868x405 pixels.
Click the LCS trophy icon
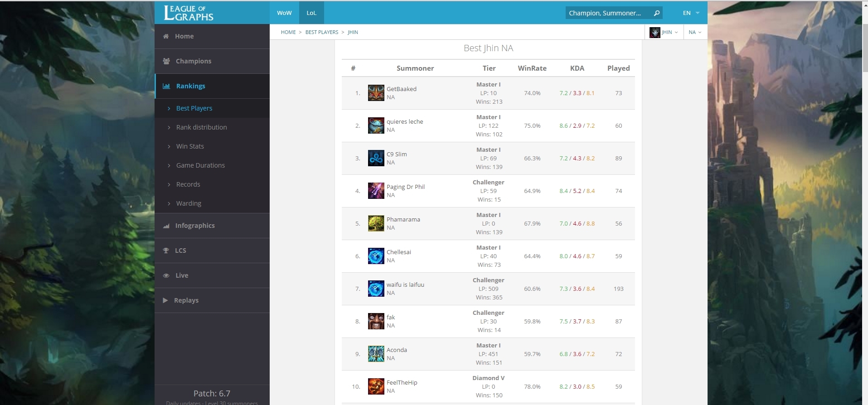pyautogui.click(x=166, y=251)
